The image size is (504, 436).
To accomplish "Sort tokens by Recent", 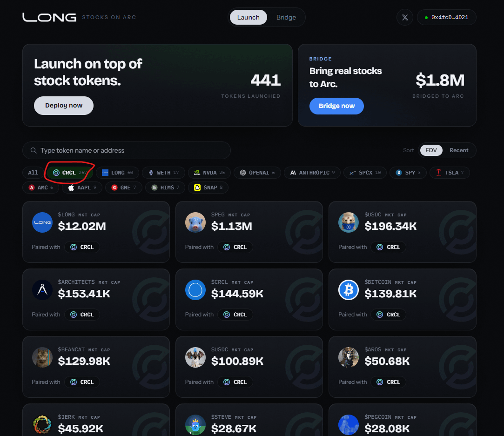I will click(459, 150).
